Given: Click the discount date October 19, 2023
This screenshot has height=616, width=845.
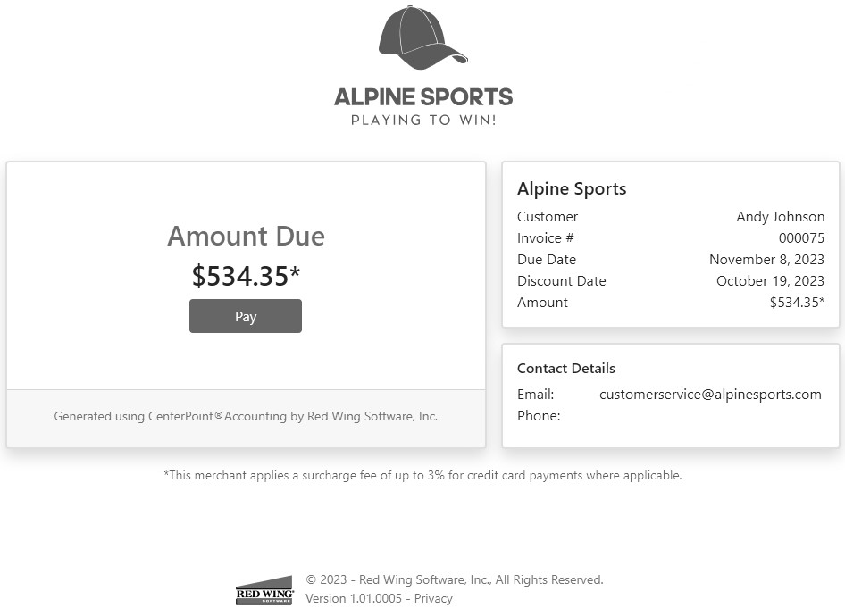Looking at the screenshot, I should click(770, 280).
